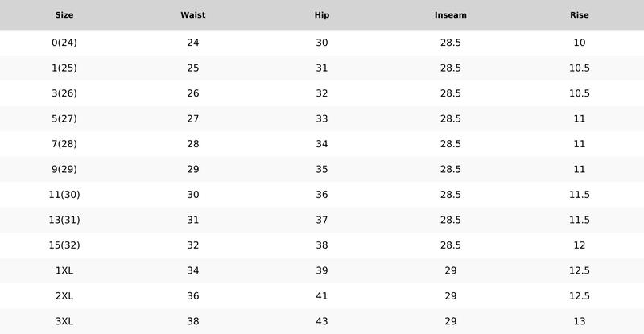This screenshot has height=334, width=644.
Task: Select the 1(25) size cell
Action: point(64,68)
